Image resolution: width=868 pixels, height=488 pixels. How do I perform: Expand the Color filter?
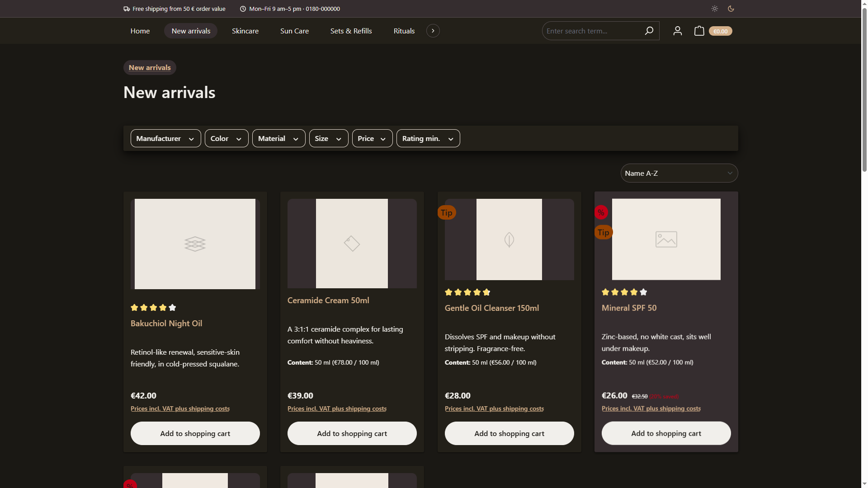pos(226,138)
